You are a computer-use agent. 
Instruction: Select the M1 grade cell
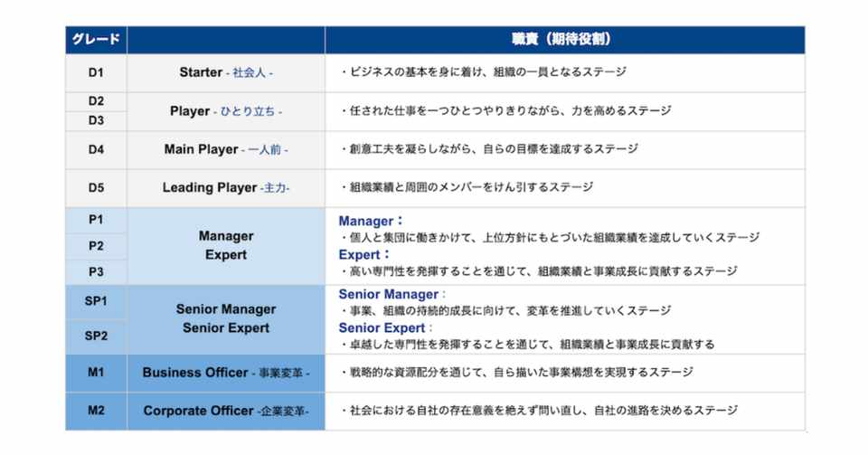96,372
